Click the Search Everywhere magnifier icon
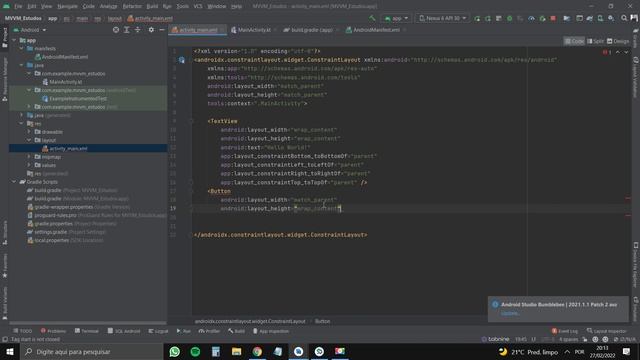The height and width of the screenshot is (360, 640). 624,18
